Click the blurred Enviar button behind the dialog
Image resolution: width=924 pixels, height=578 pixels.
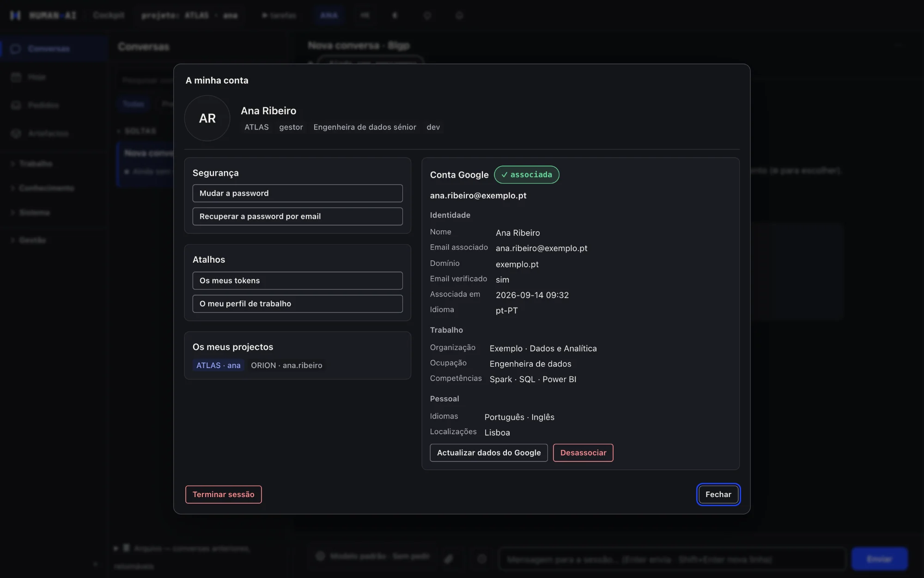click(880, 559)
